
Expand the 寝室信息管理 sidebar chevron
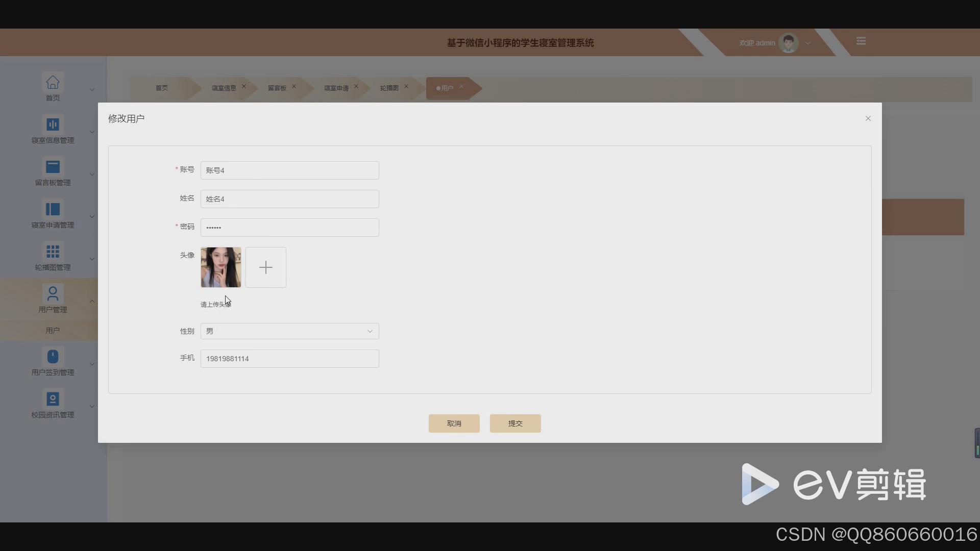92,132
